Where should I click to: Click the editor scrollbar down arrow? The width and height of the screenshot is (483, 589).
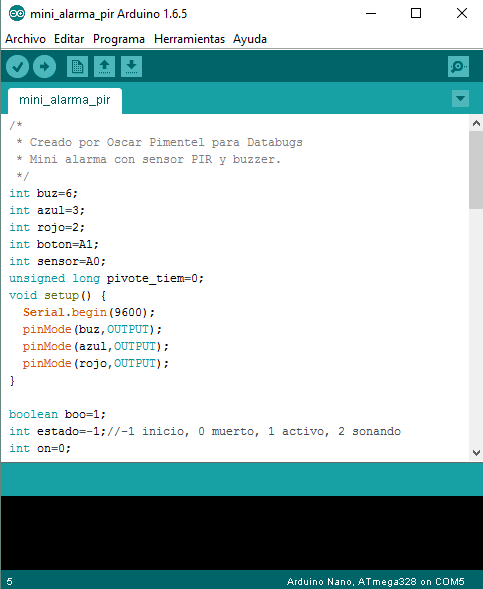click(x=476, y=453)
